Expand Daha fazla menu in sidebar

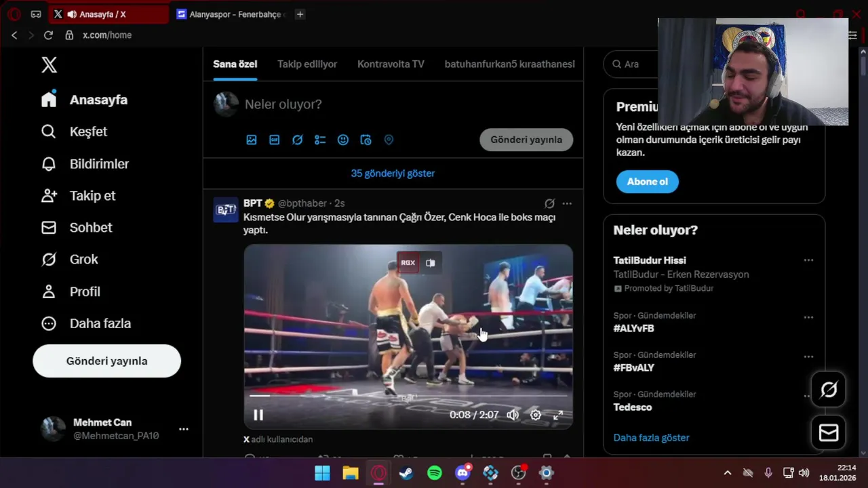tap(85, 323)
